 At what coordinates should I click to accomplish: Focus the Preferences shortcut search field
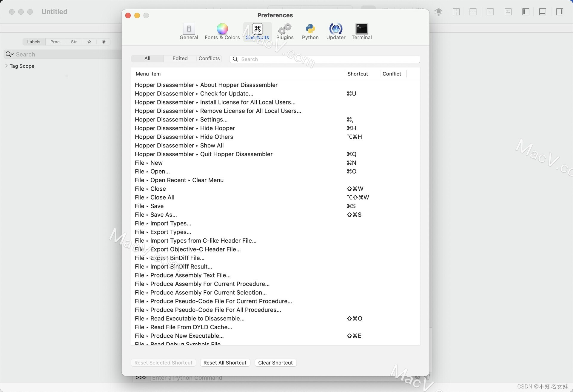tap(325, 59)
